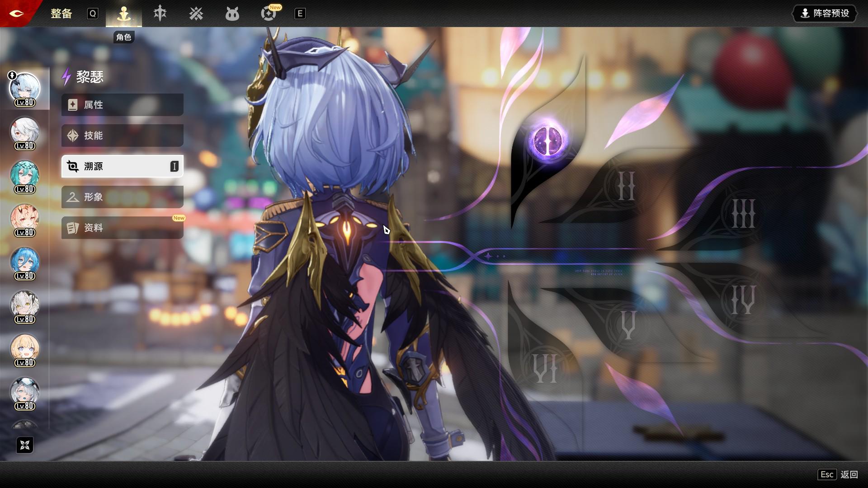Open the cat-face pet tab icon
The height and width of the screenshot is (488, 868).
pyautogui.click(x=232, y=14)
